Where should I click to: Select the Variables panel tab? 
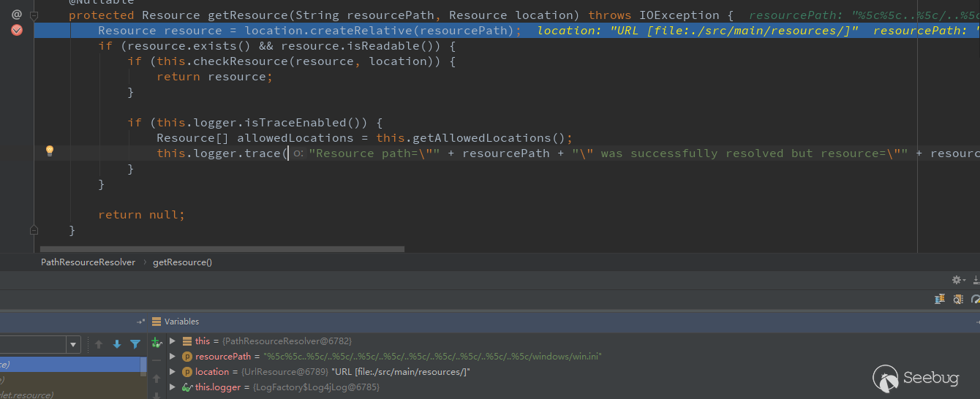pos(176,322)
